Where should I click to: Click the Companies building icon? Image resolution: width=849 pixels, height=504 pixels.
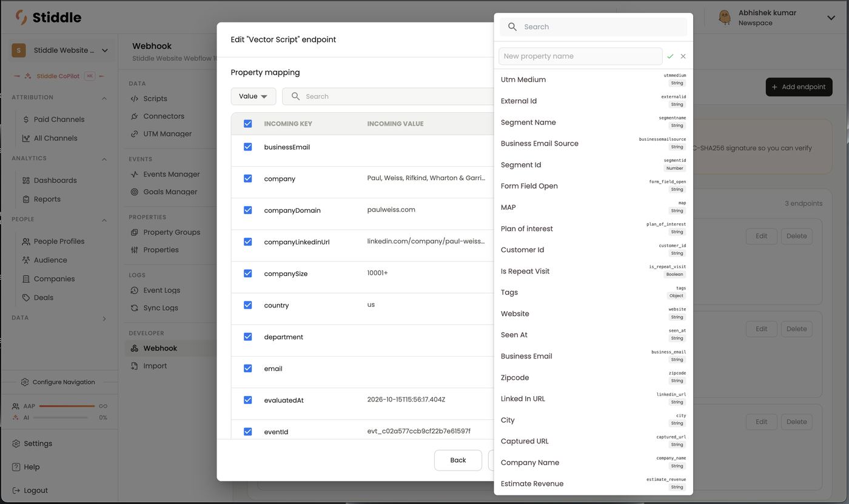coord(26,279)
